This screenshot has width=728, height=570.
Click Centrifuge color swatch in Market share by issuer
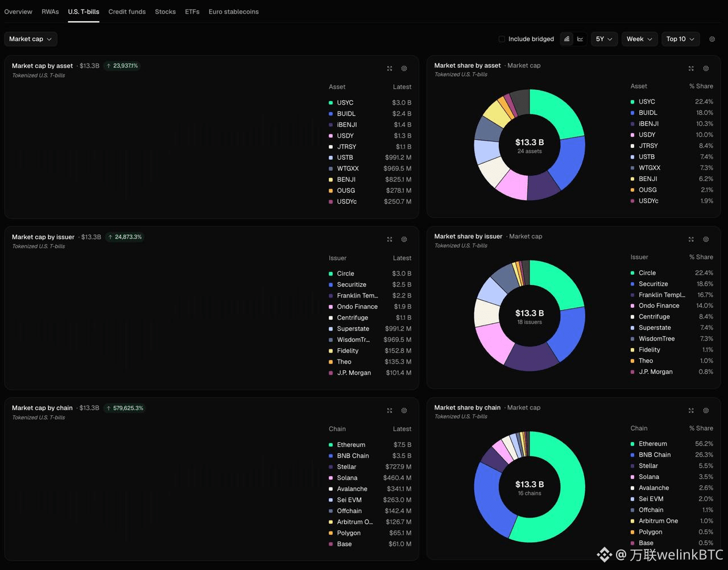tap(632, 317)
